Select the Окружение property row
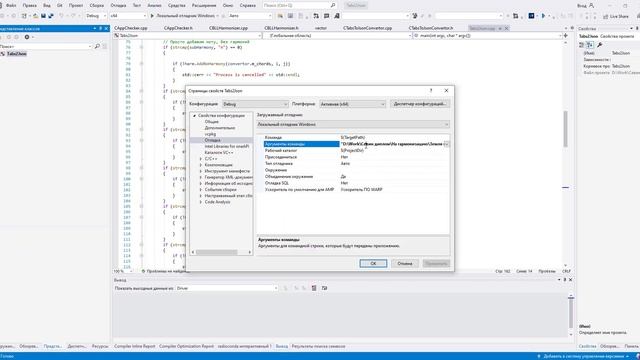The height and width of the screenshot is (360, 640). pyautogui.click(x=353, y=170)
